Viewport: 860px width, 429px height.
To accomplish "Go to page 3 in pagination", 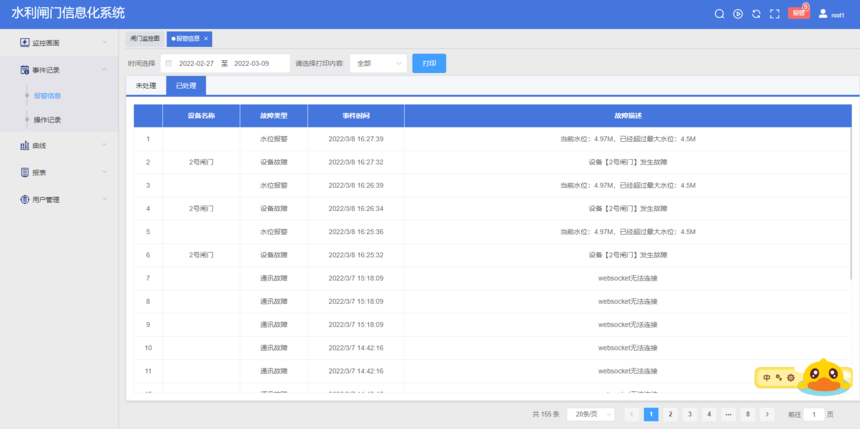I will pyautogui.click(x=689, y=414).
